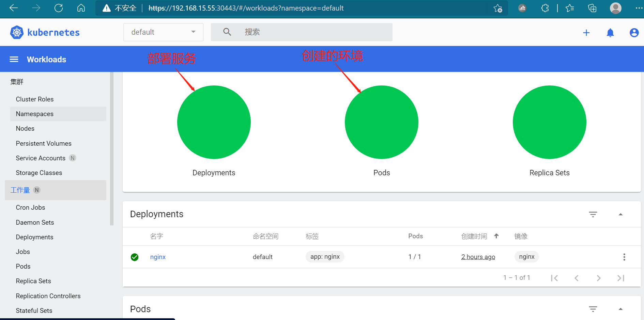Click the app: nginx label chip
Image resolution: width=644 pixels, height=320 pixels.
point(325,257)
